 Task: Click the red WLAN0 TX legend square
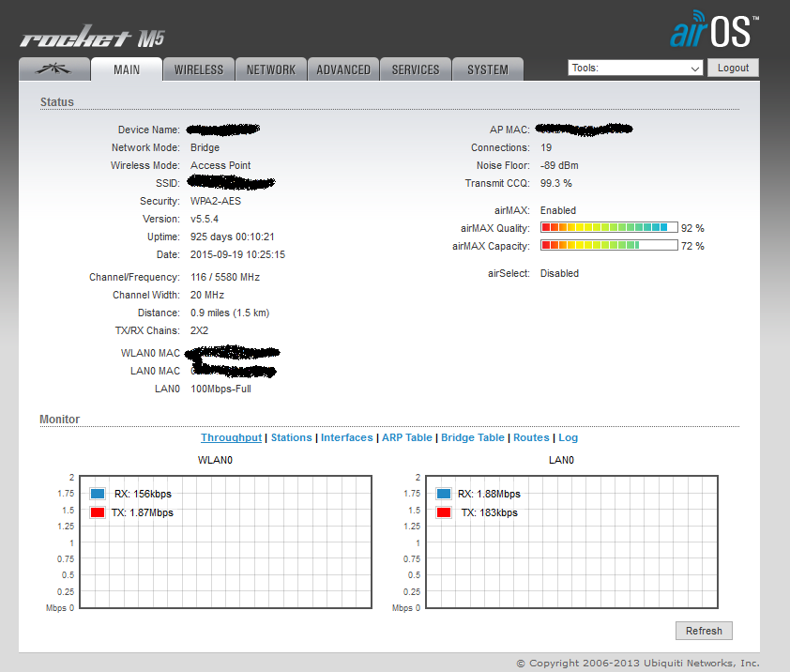[x=98, y=512]
